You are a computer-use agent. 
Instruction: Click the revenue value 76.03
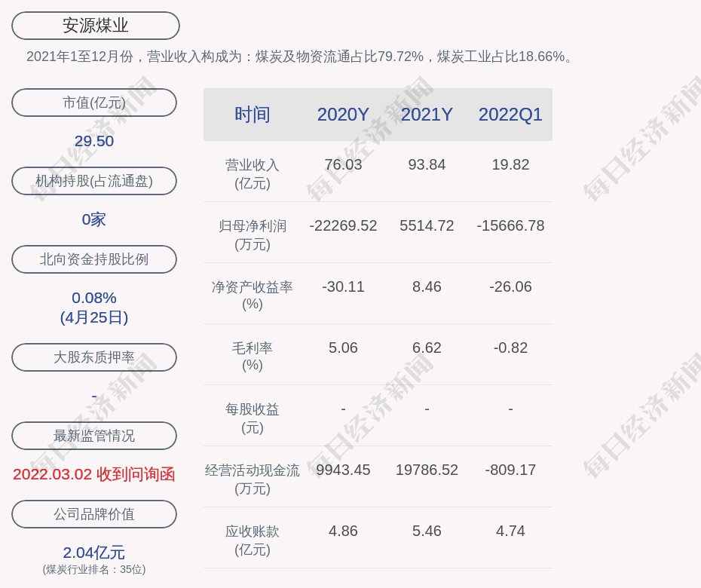(x=343, y=164)
